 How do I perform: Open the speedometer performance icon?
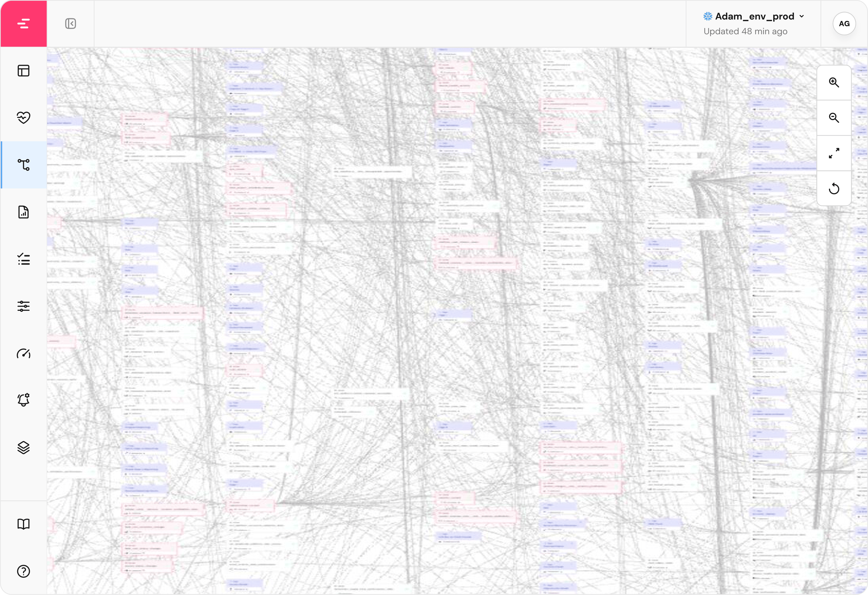point(24,354)
